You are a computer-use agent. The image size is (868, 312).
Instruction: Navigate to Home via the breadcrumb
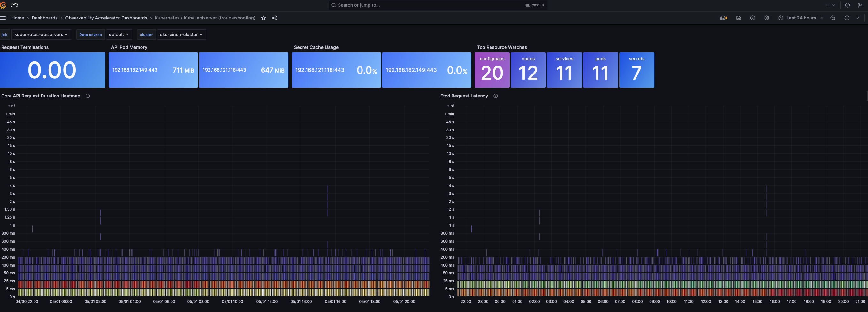tap(18, 18)
